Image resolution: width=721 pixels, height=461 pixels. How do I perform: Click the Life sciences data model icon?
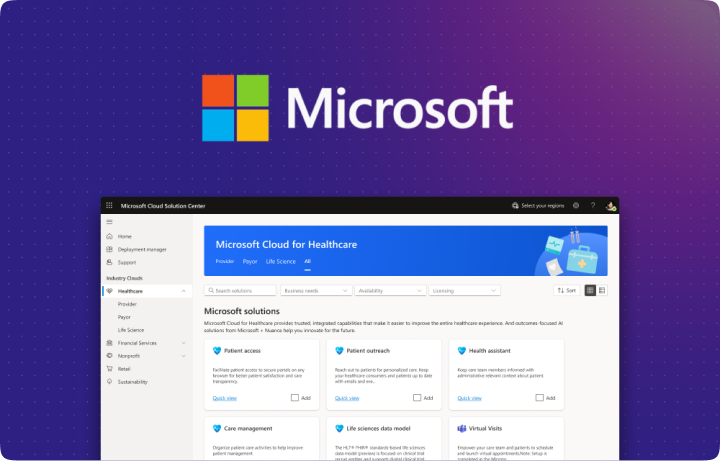point(339,428)
